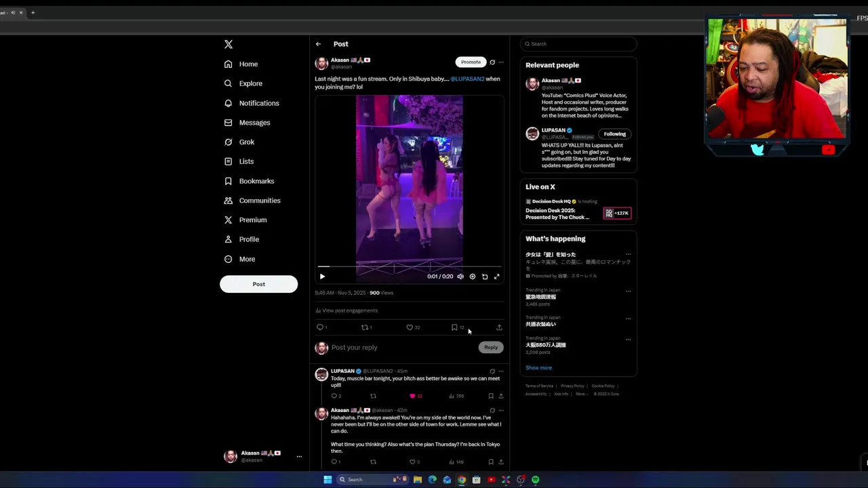Unlike LUPASAN's comment pink heart
Screen dimensions: 868x488
point(414,396)
